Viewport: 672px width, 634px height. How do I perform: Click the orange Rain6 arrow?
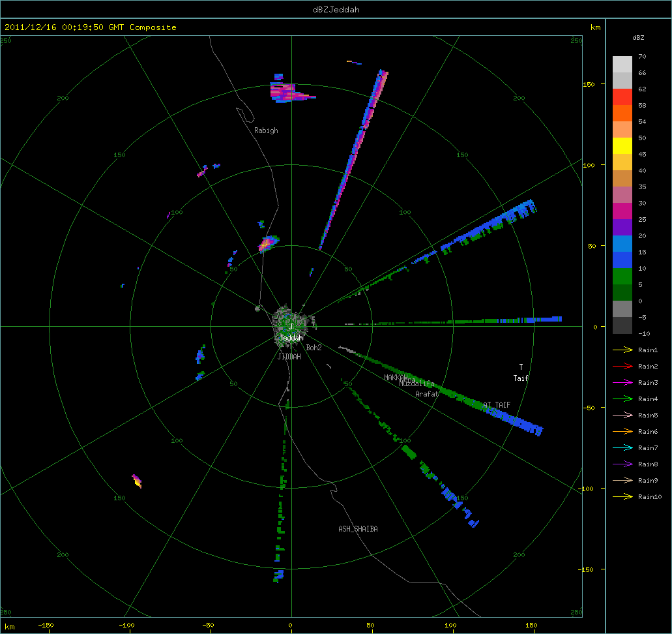point(622,432)
